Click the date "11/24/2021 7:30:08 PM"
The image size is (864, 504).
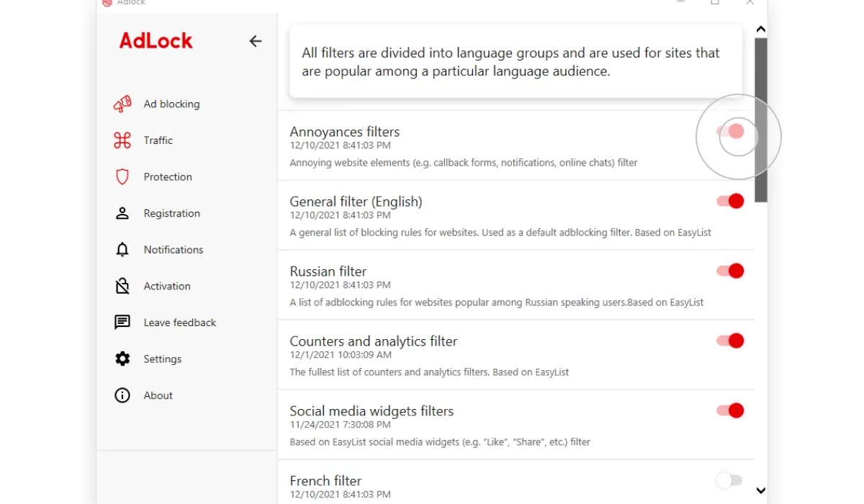pos(340,425)
